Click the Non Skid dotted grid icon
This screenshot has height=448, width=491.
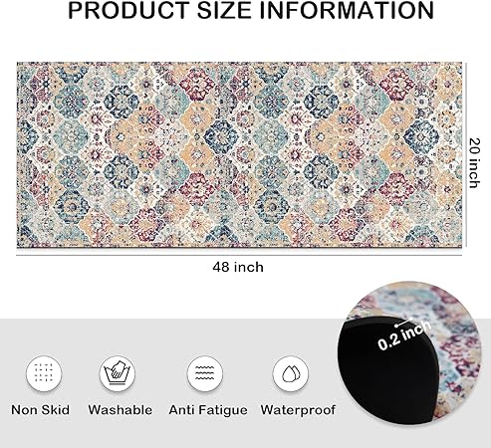tap(44, 373)
